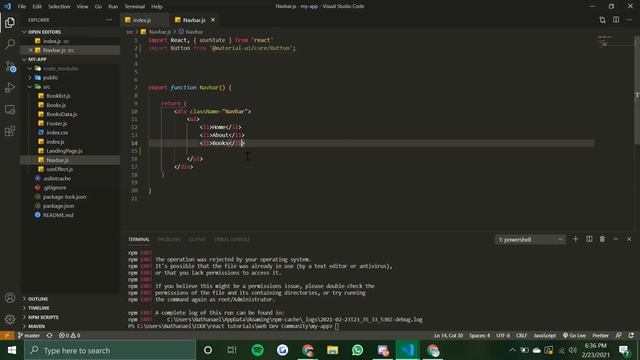
Task: Open Source Control view in activity bar
Action: coord(10,66)
